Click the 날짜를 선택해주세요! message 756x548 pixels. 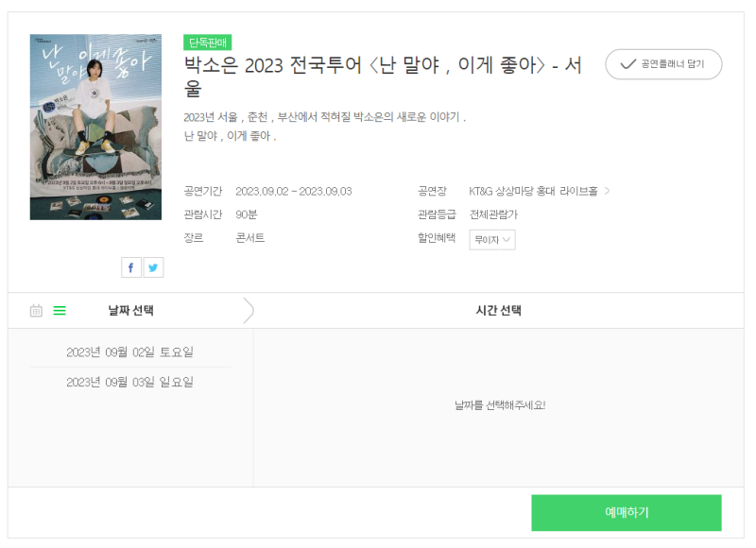tap(500, 405)
